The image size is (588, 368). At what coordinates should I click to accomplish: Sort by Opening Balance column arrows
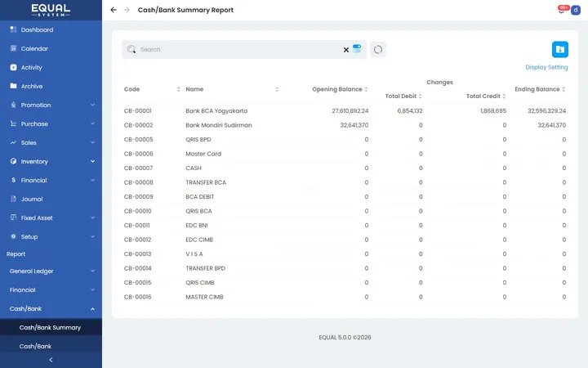[366, 89]
